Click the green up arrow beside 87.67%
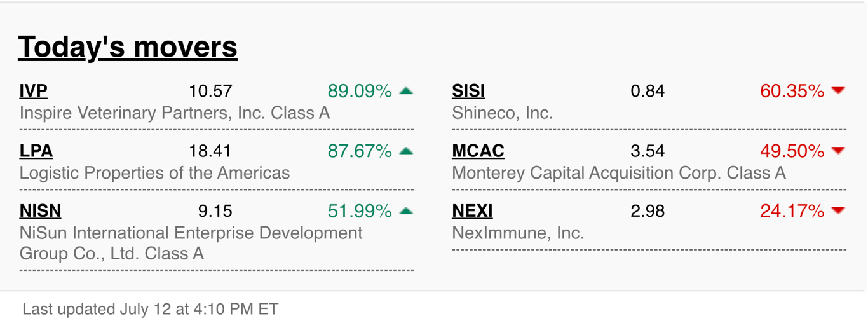Viewport: 868px width, 330px height. coord(406,151)
